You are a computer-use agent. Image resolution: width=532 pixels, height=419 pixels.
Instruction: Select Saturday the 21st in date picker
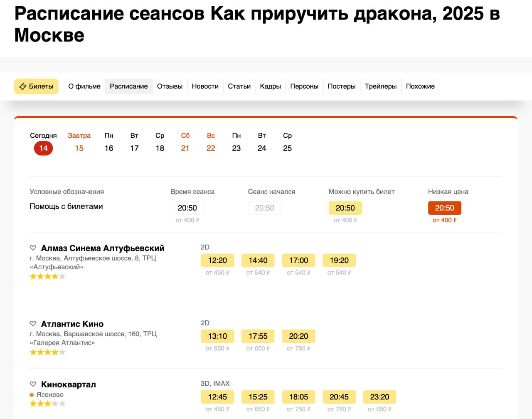point(185,148)
